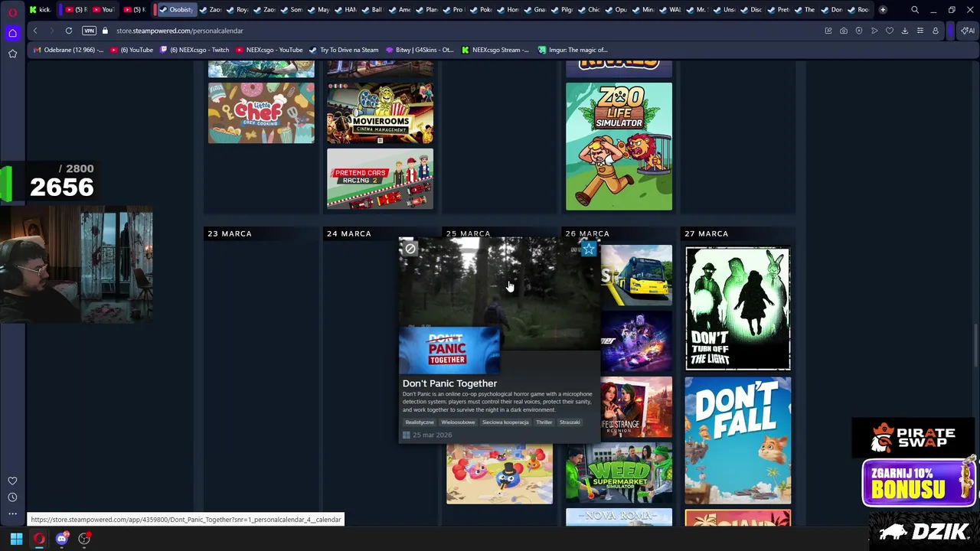Open tab search magnifier icon
The image size is (980, 551).
click(915, 10)
